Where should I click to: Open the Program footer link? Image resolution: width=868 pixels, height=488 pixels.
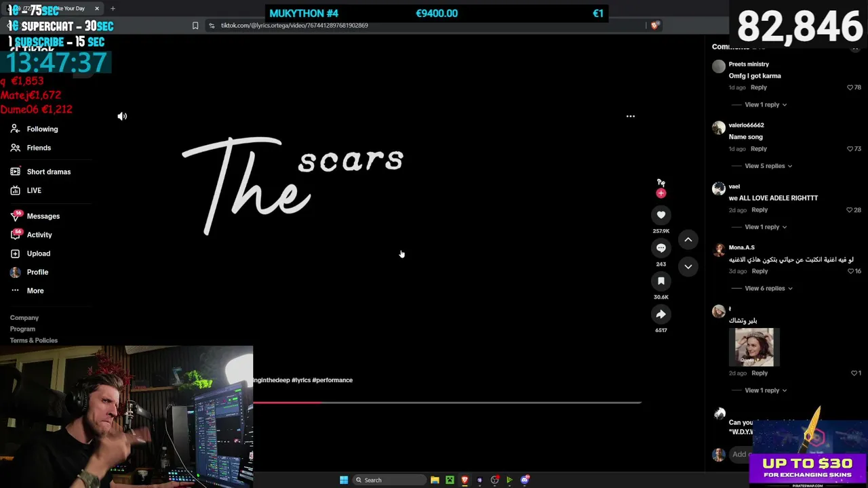(22, 329)
